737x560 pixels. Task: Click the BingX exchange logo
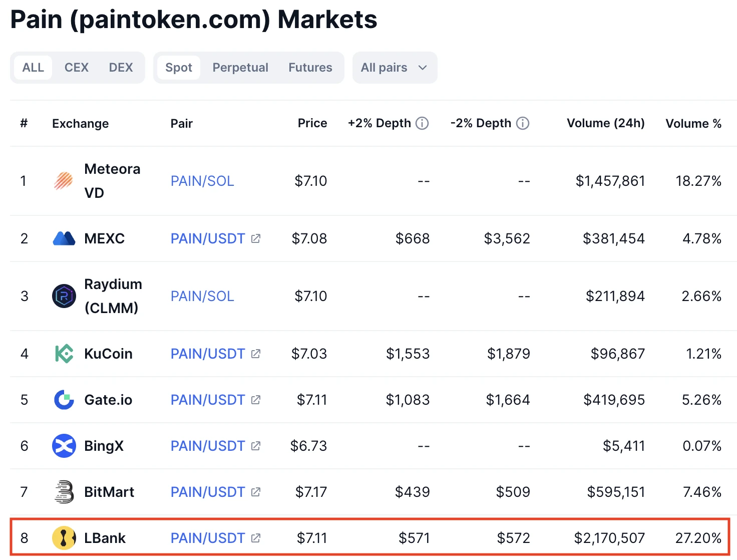tap(64, 446)
